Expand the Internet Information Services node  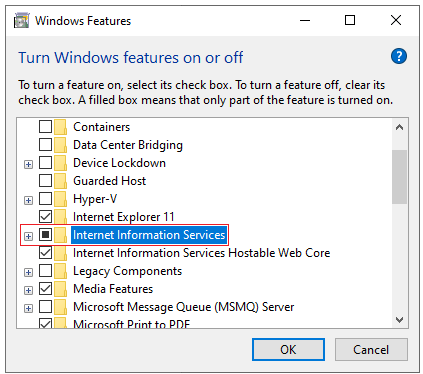(29, 236)
